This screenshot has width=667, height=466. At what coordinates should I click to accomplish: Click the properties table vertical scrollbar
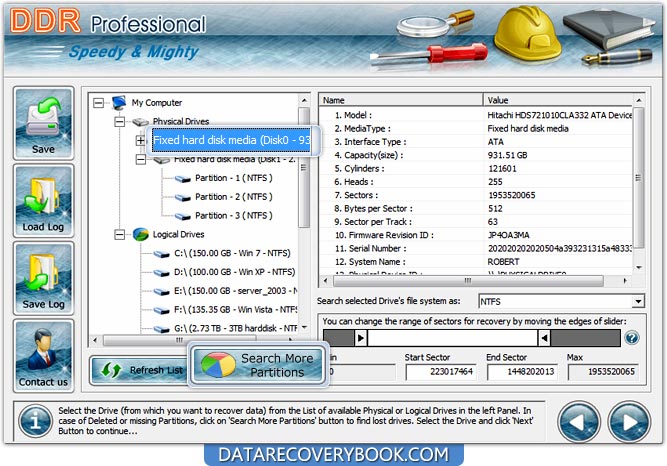[638, 177]
